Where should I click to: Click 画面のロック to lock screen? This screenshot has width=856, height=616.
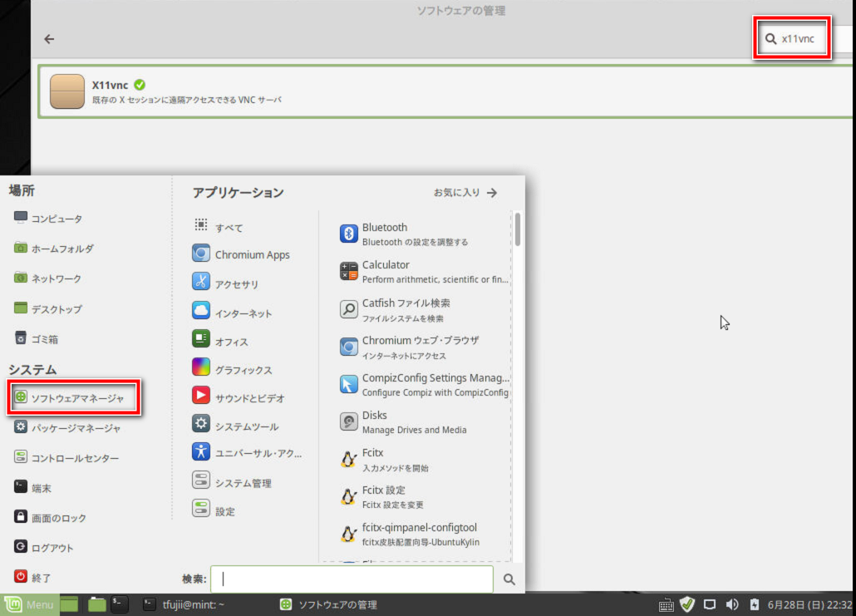tap(58, 518)
